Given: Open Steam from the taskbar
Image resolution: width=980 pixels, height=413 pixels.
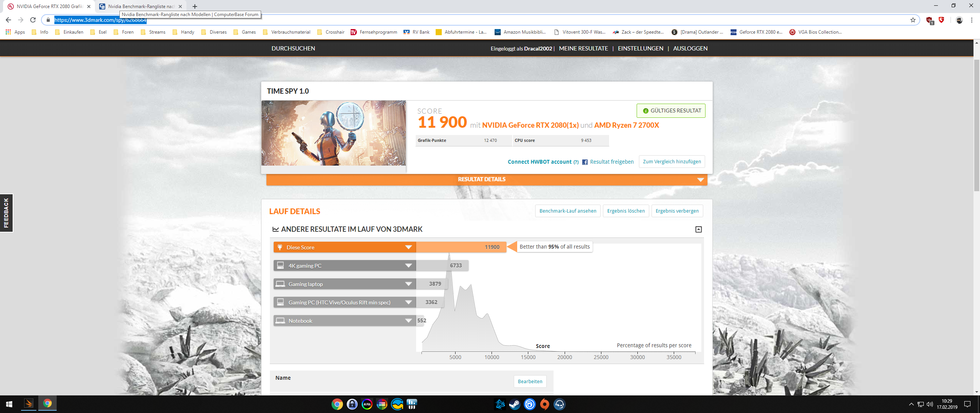Looking at the screenshot, I should [514, 404].
